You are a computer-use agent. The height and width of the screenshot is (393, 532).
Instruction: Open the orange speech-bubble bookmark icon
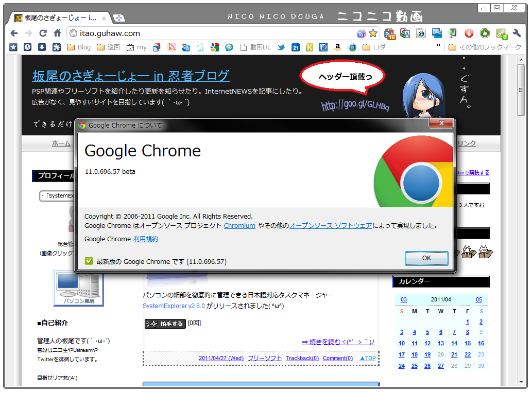tap(229, 47)
